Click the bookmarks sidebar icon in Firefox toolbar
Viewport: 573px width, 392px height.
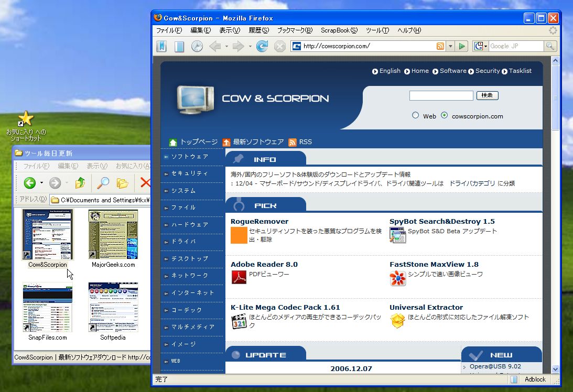(x=161, y=46)
